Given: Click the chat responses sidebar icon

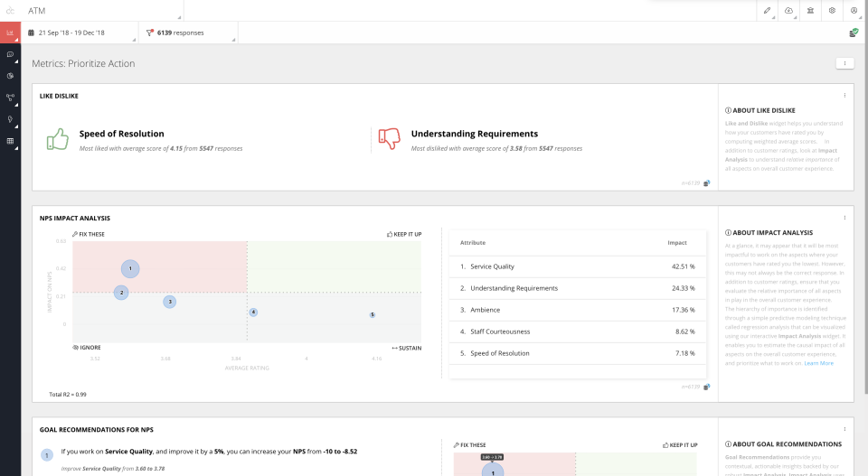Looking at the screenshot, I should [x=10, y=54].
